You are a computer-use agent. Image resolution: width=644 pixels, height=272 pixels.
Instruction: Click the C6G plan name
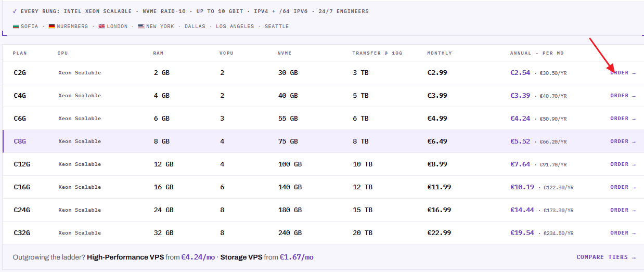20,119
